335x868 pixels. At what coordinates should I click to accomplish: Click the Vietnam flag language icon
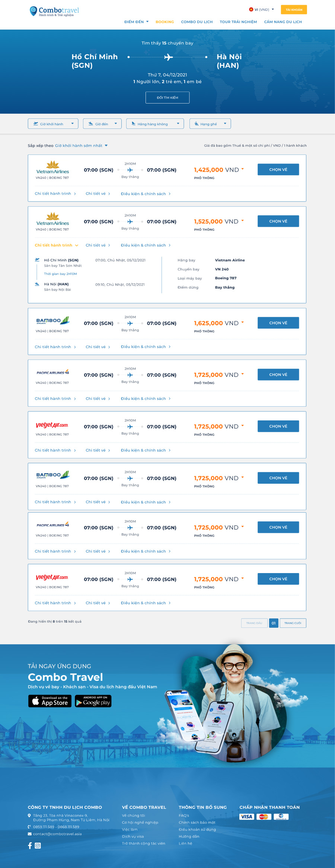(x=251, y=10)
